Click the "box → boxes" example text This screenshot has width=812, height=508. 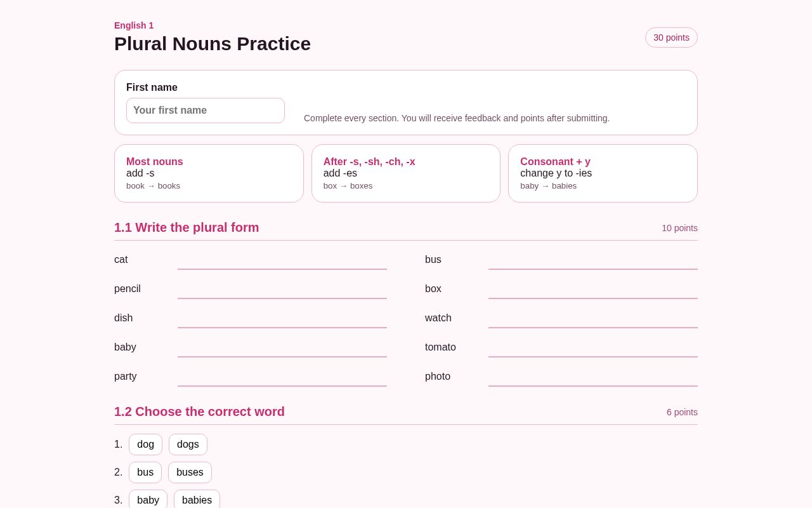pos(348,186)
